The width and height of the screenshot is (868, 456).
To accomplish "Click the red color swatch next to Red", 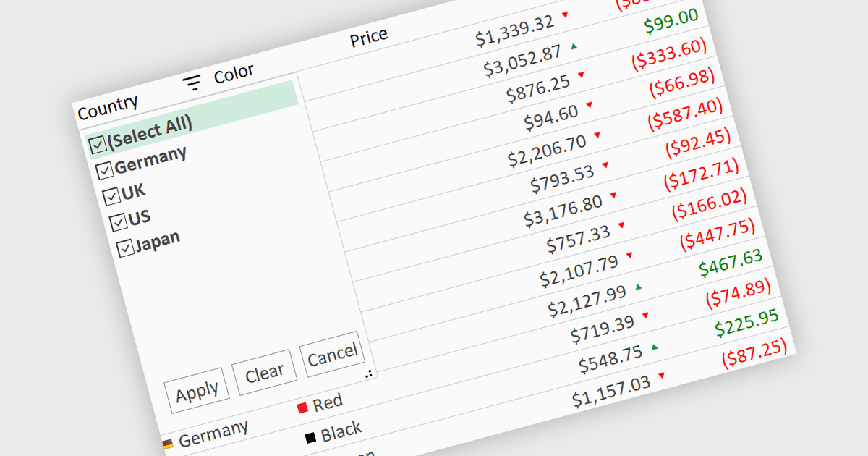I will click(x=302, y=408).
